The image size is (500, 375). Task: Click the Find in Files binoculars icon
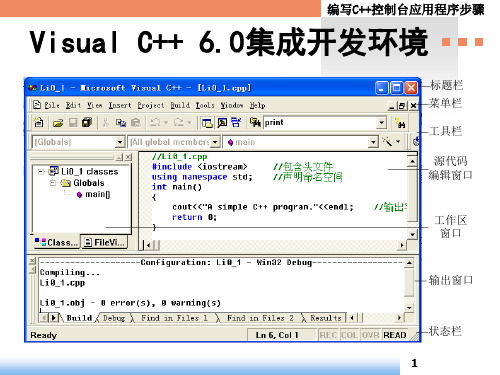[255, 123]
